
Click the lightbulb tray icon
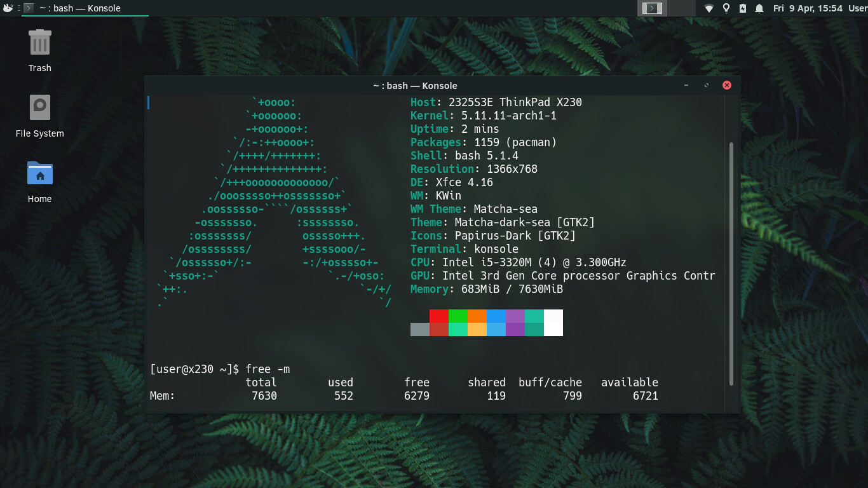pos(726,8)
